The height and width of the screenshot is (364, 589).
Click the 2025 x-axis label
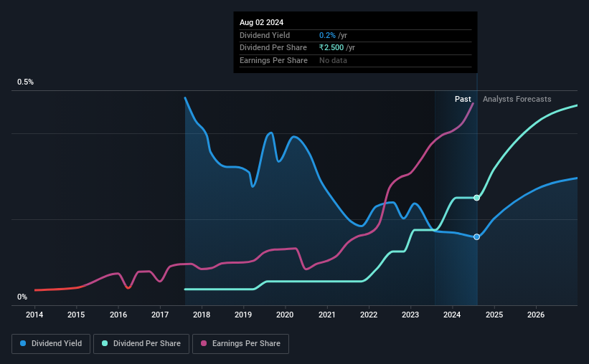tap(494, 315)
